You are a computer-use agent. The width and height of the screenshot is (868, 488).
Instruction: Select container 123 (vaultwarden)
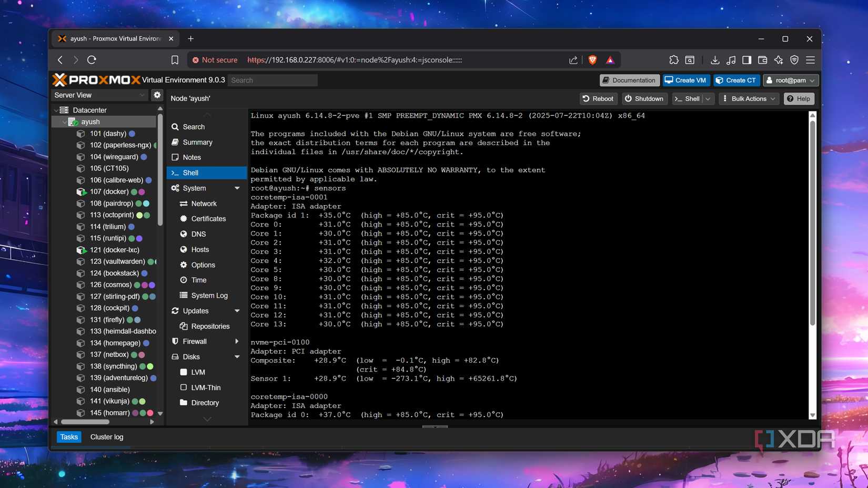coord(117,261)
